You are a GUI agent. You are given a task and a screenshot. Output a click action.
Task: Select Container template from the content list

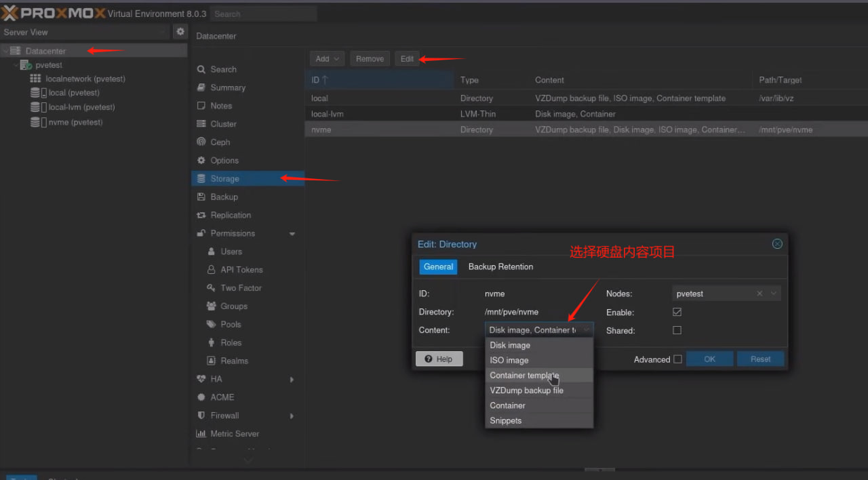pos(524,376)
